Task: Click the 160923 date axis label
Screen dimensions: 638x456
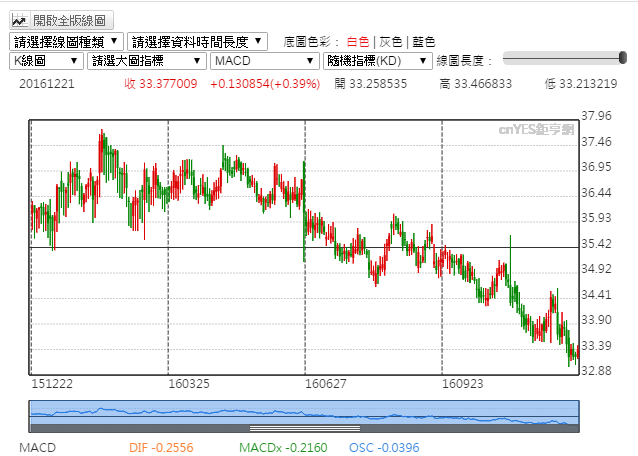Action: 463,384
